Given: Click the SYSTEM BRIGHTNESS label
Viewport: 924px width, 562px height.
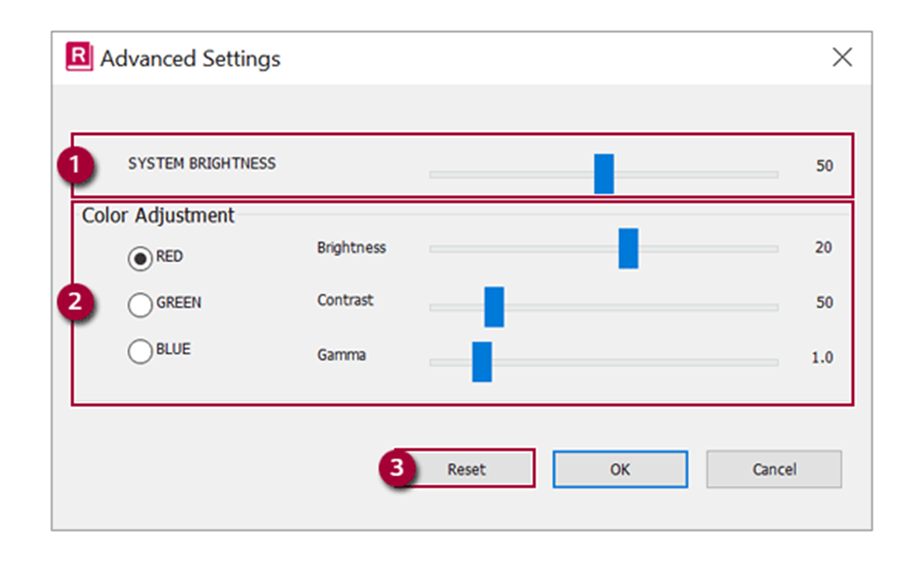Looking at the screenshot, I should click(201, 164).
